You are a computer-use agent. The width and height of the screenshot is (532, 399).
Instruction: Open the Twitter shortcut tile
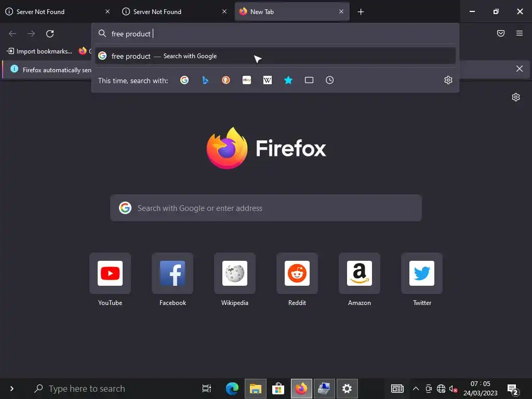tap(422, 273)
